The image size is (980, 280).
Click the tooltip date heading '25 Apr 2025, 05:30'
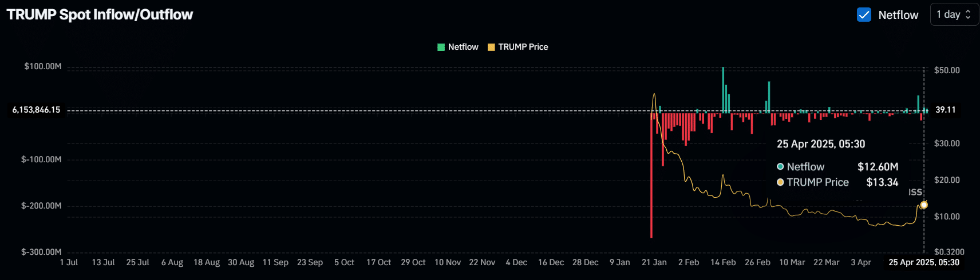[x=821, y=144]
